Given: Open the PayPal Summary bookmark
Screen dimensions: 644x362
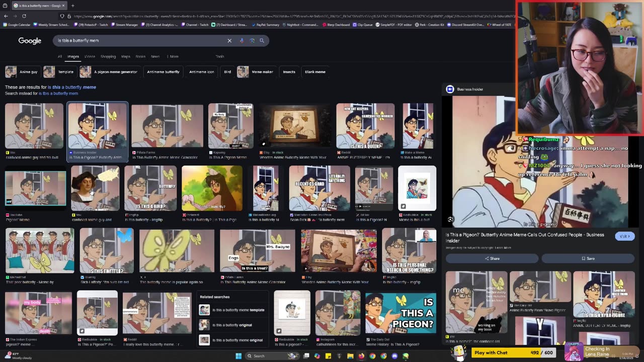Looking at the screenshot, I should point(266,25).
